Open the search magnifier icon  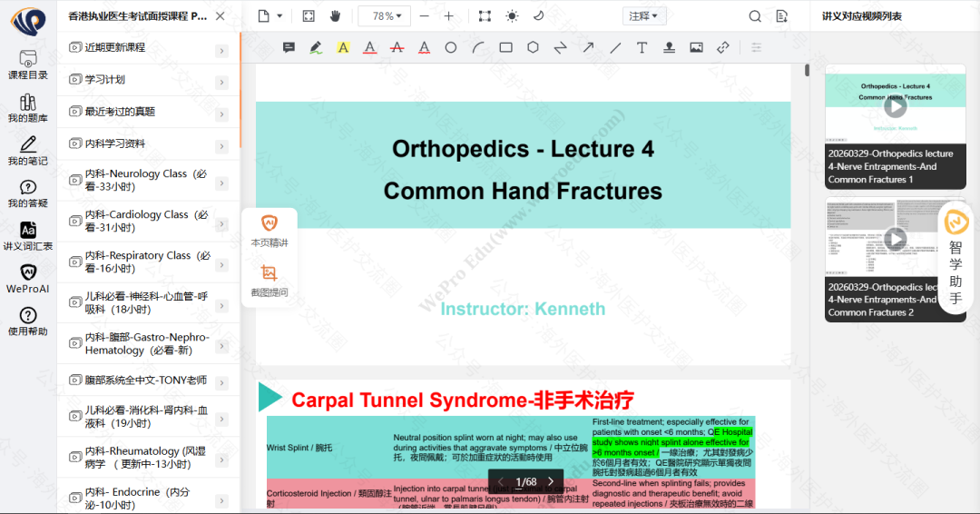coord(755,15)
